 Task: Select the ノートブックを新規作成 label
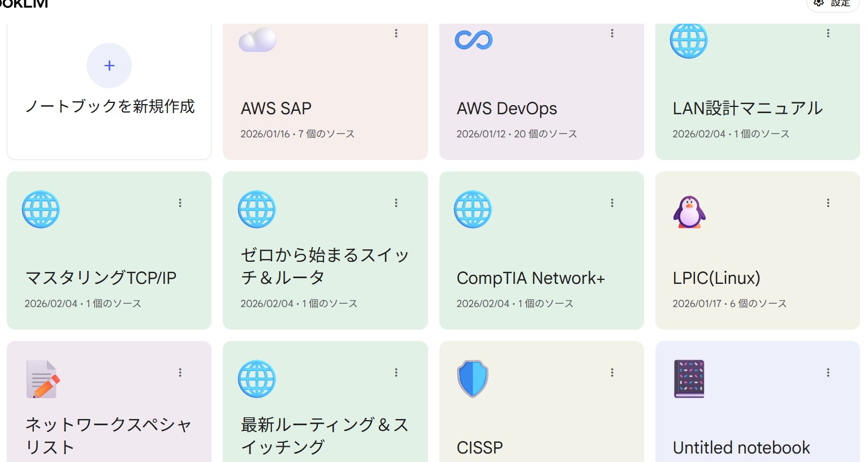[x=110, y=106]
